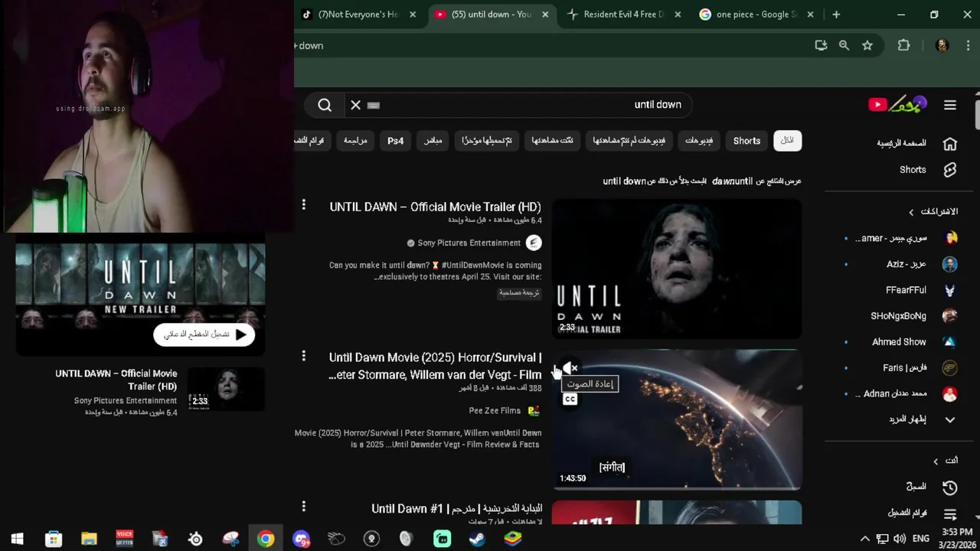Image resolution: width=980 pixels, height=551 pixels.
Task: Go to YouTube home via the logo
Action: pos(897,105)
